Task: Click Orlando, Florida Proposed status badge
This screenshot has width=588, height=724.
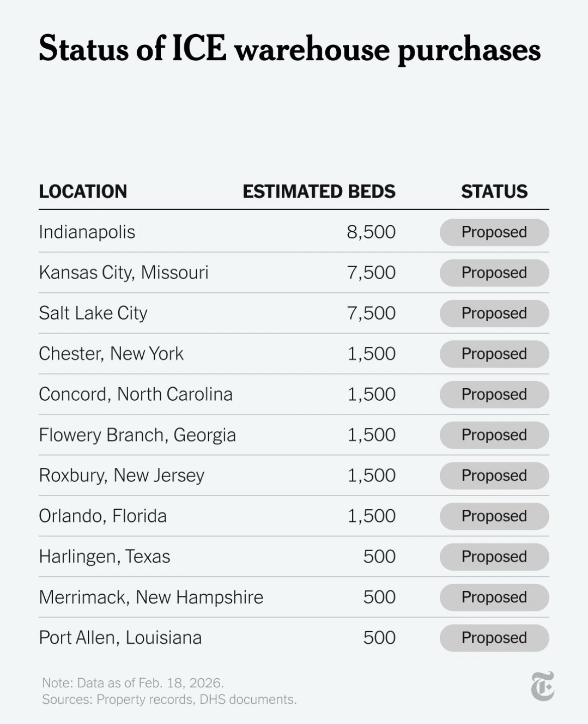Action: (494, 516)
